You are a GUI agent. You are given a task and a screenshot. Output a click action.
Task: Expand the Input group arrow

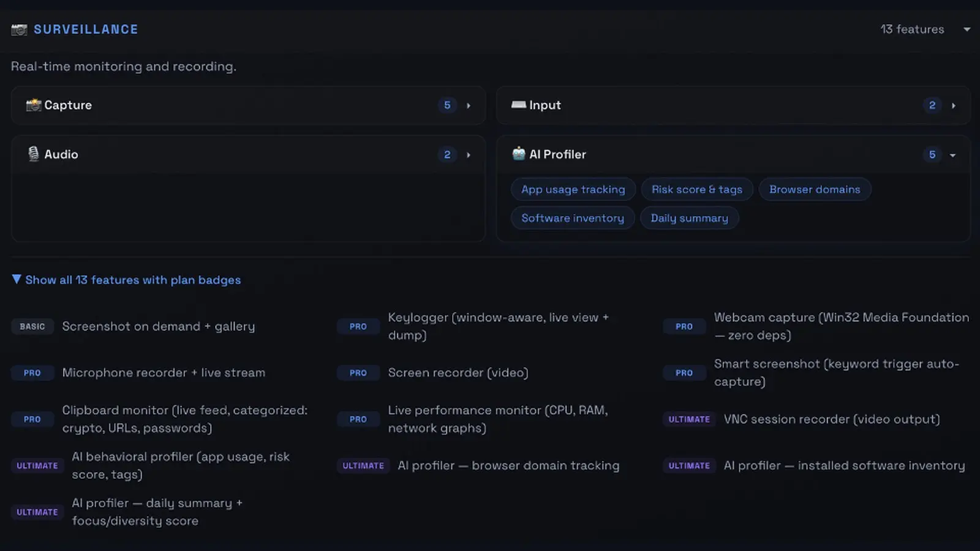(x=954, y=105)
